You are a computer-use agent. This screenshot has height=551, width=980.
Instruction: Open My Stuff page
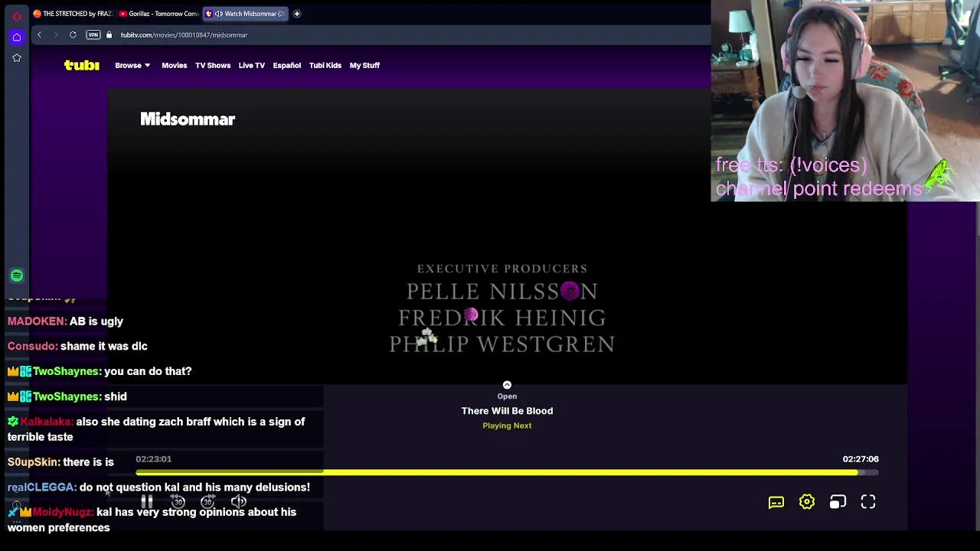364,65
